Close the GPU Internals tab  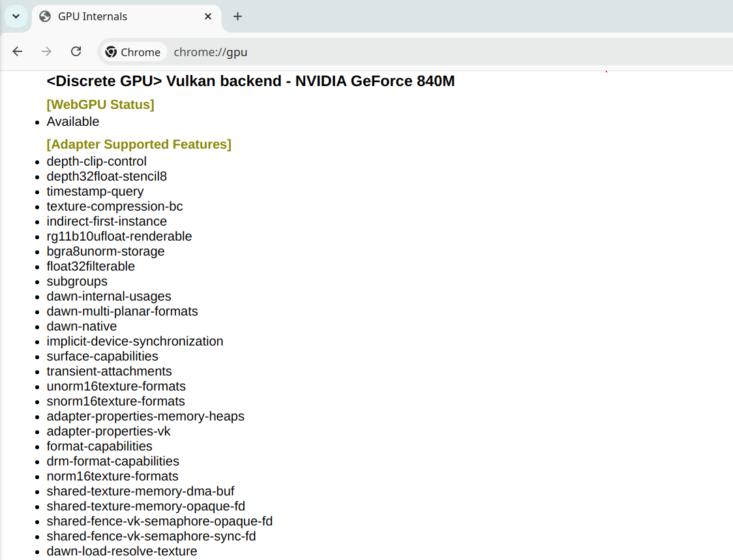click(x=208, y=16)
